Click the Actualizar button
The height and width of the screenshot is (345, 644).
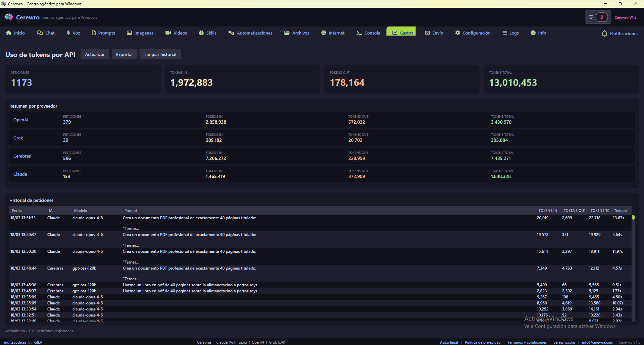[95, 54]
